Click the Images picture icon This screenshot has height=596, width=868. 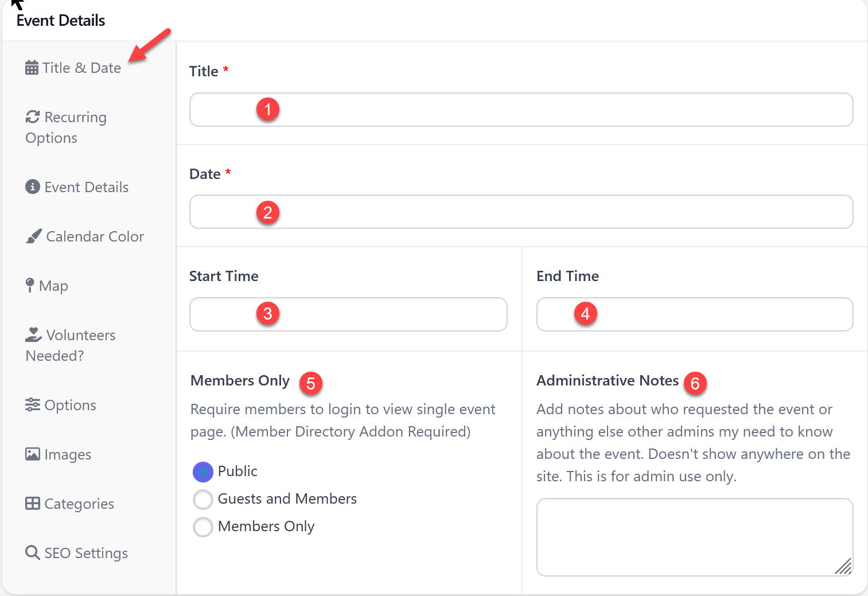[33, 454]
